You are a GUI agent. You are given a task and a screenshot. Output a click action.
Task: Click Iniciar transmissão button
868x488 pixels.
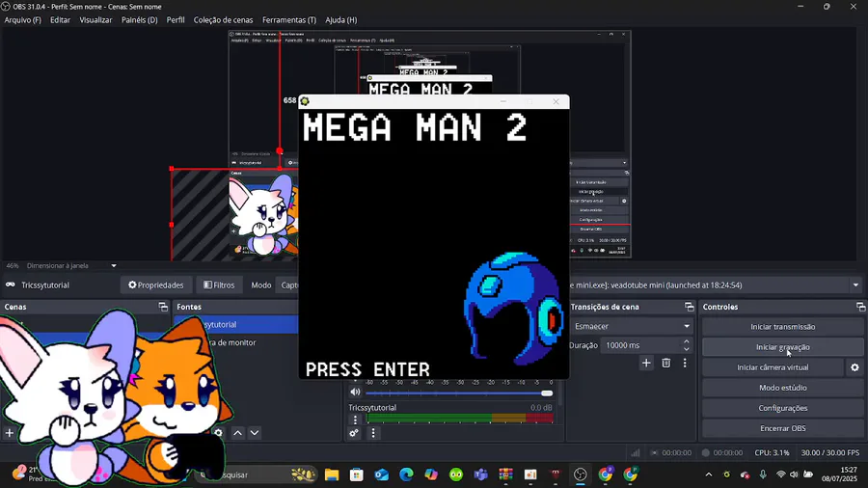783,327
